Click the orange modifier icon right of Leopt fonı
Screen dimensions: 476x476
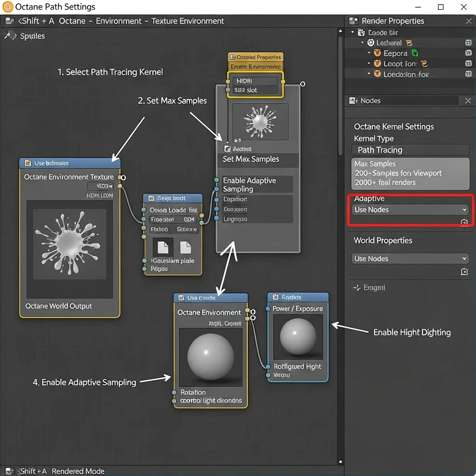[x=424, y=63]
